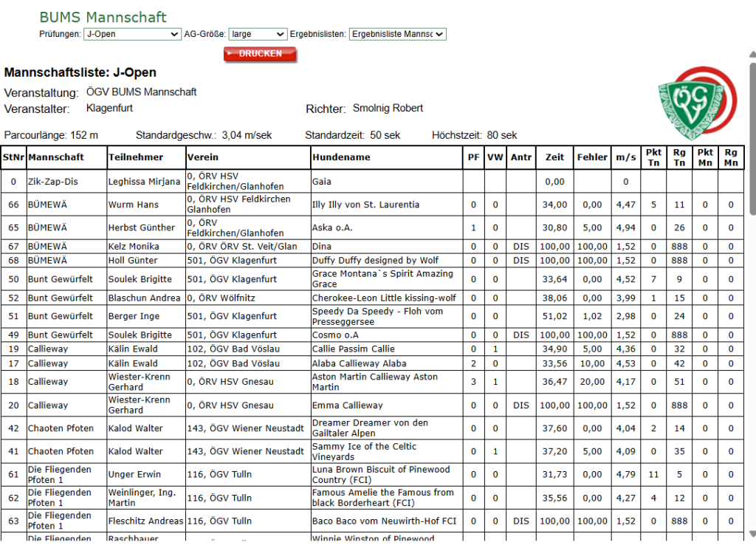Click the scrollbar down arrow

coord(752,533)
